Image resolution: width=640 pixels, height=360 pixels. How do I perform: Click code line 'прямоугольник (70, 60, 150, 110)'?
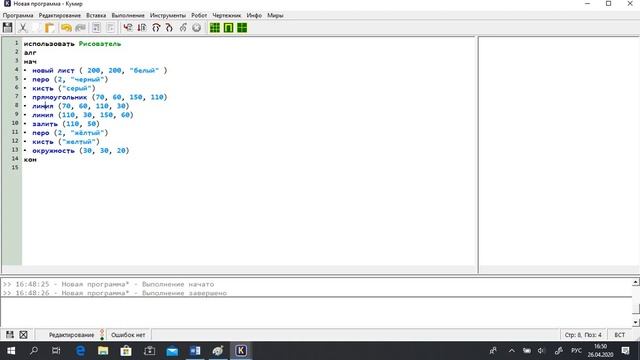point(100,97)
